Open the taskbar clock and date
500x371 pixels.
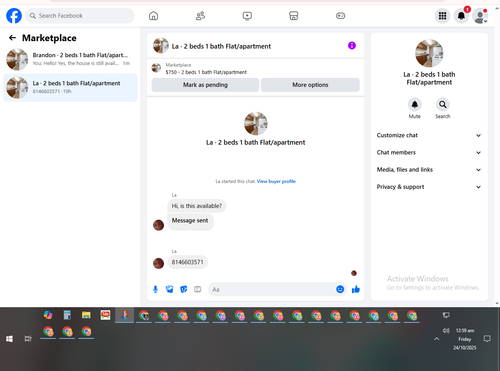point(465,339)
